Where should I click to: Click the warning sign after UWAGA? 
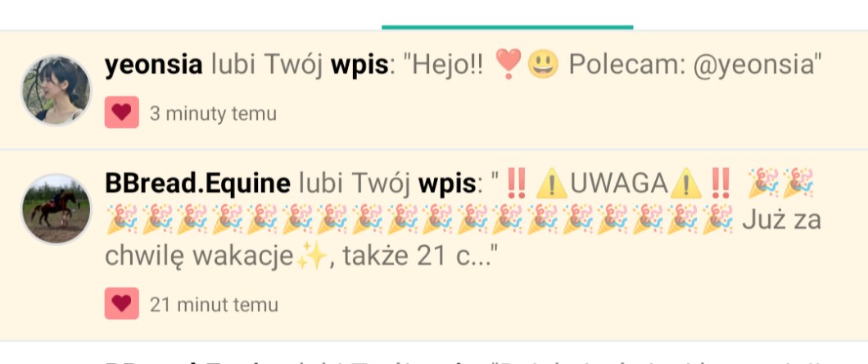pyautogui.click(x=686, y=184)
